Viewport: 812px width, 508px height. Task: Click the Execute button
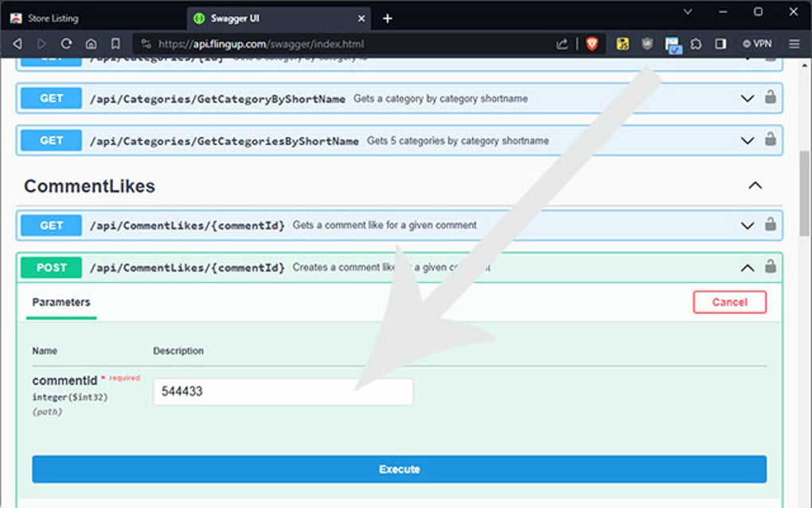398,469
